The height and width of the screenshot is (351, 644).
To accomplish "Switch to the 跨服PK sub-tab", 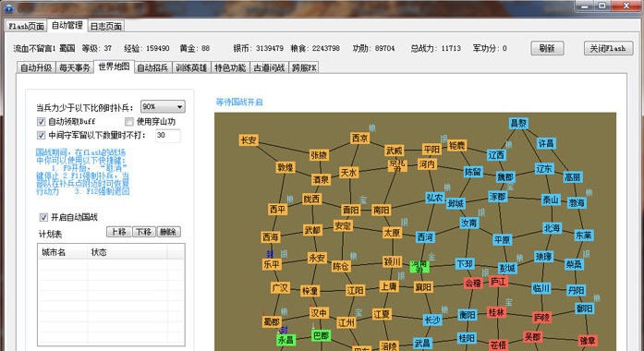I will pyautogui.click(x=304, y=67).
